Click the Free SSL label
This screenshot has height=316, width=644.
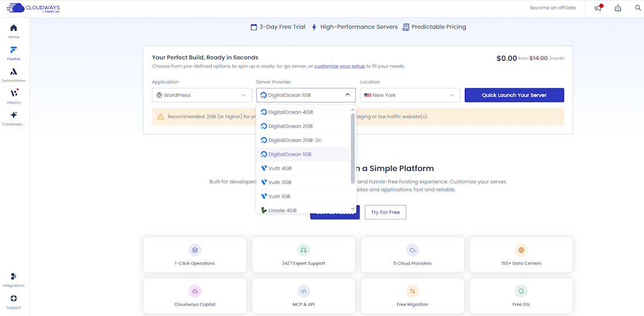tap(521, 304)
